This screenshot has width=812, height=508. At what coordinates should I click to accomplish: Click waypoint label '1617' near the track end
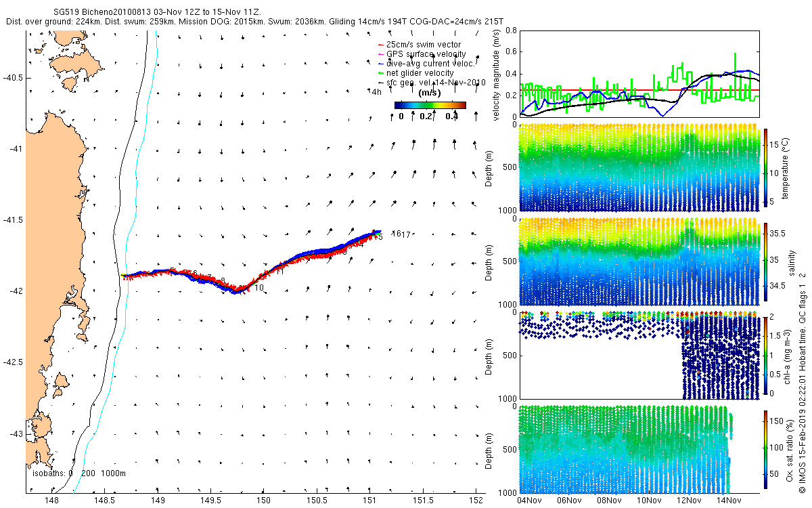[x=402, y=234]
